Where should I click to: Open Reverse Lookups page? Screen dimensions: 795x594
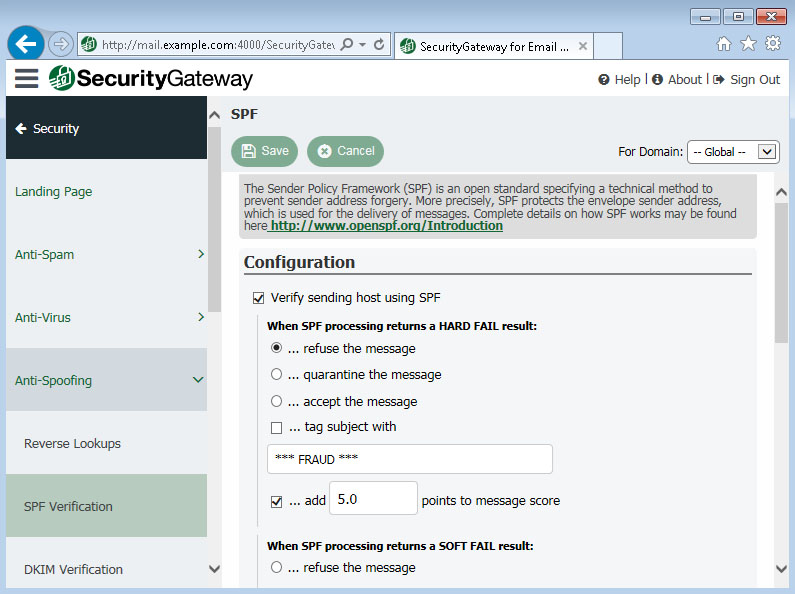coord(72,443)
